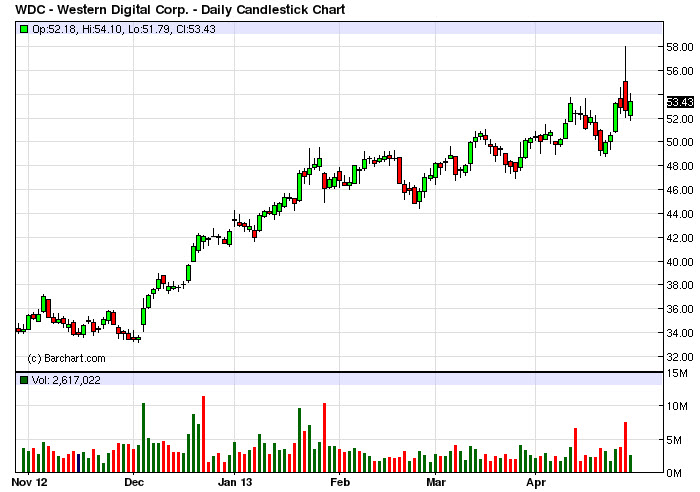Click the OHLC readout 'Op:52.18, Hi:54.10, Lo:51.79, Cl:53.43'
Image resolution: width=700 pixels, height=492 pixels.
[124, 29]
